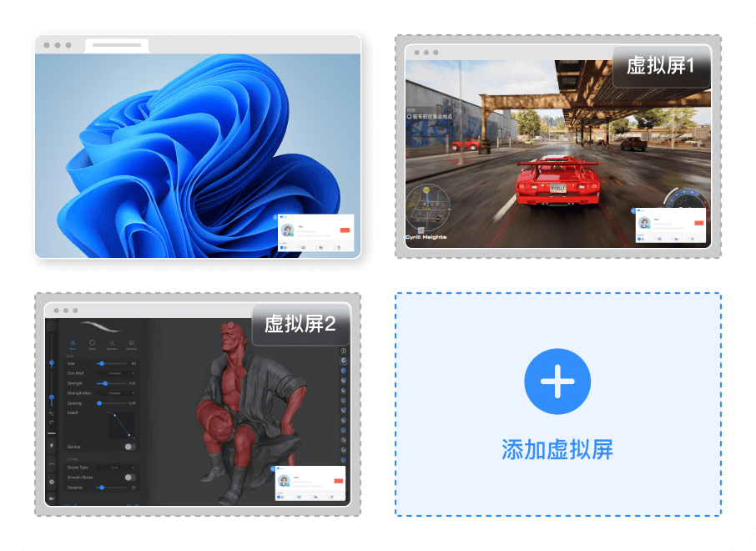The width and height of the screenshot is (756, 551).
Task: Click the camera icon in sculpt sidebar
Action: click(x=52, y=498)
